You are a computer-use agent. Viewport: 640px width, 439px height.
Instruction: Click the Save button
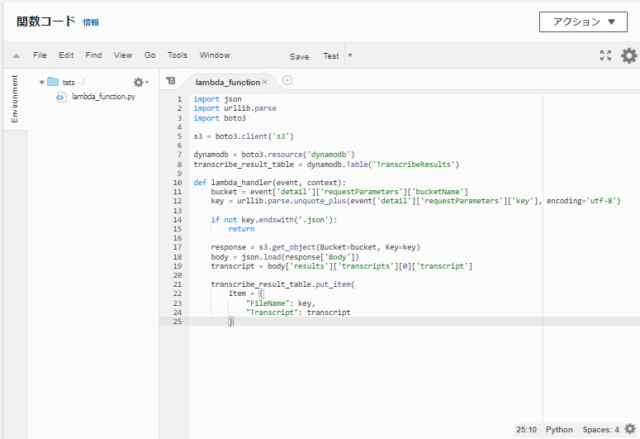click(x=299, y=57)
